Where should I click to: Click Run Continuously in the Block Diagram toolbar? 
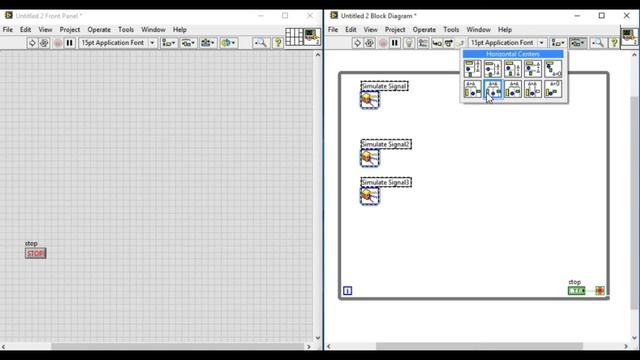(369, 43)
